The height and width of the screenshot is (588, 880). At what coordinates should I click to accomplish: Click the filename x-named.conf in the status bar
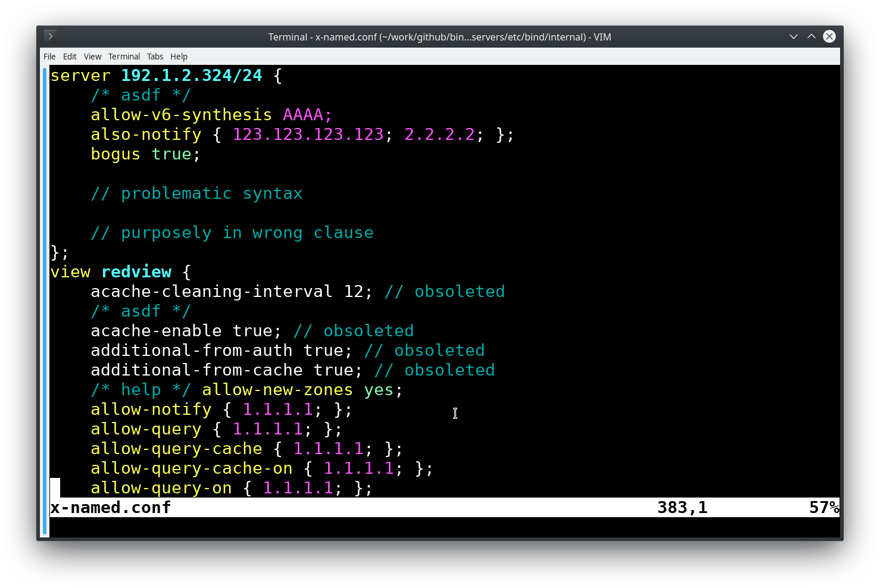click(x=110, y=507)
